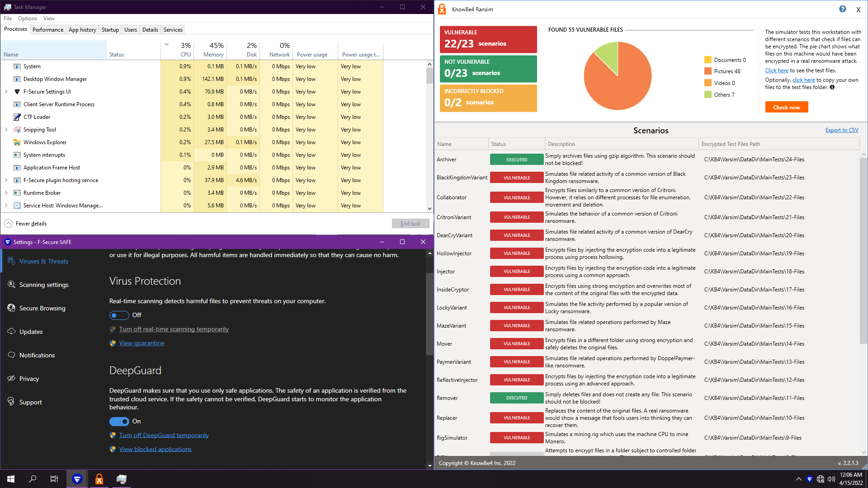
Task: Click F-Secure system tray icon
Action: click(809, 479)
